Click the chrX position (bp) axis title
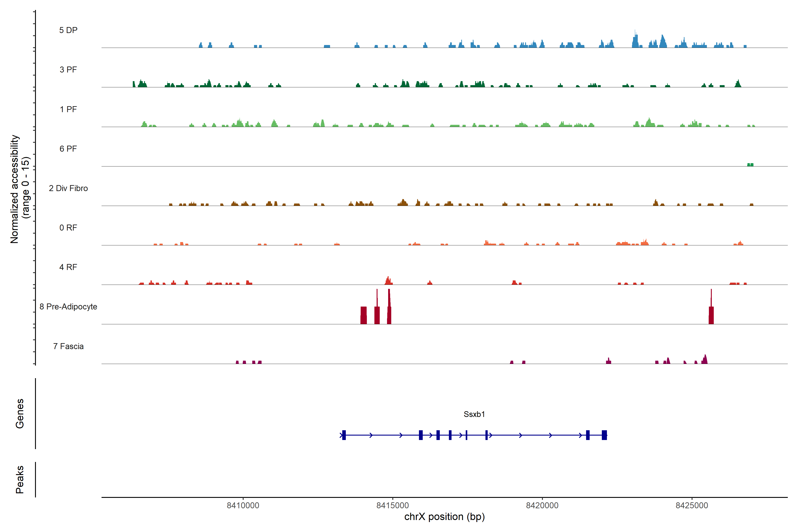Screen dimensions: 798x532 pos(444,517)
